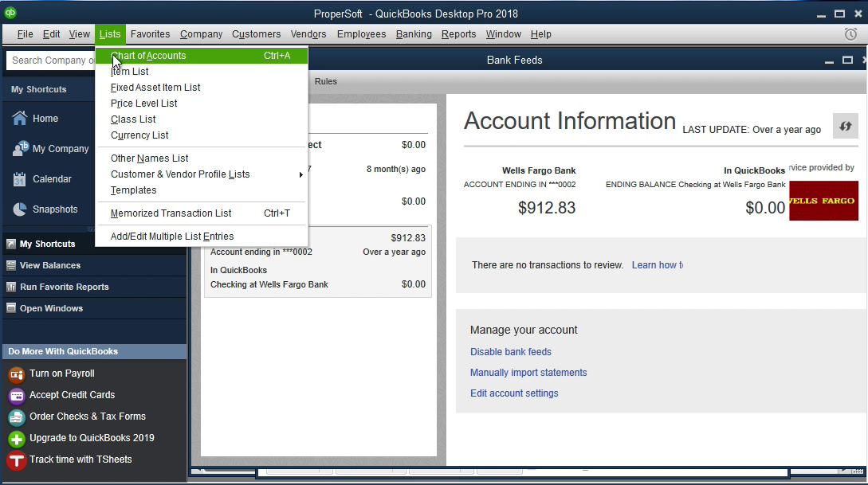Open Memorized Transaction List

click(x=202, y=213)
